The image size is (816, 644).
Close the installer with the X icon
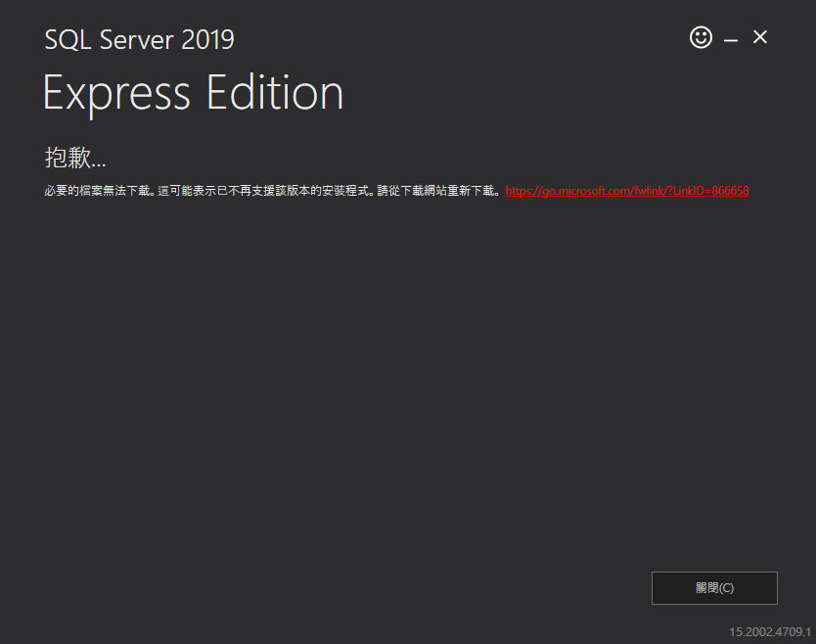(x=760, y=37)
